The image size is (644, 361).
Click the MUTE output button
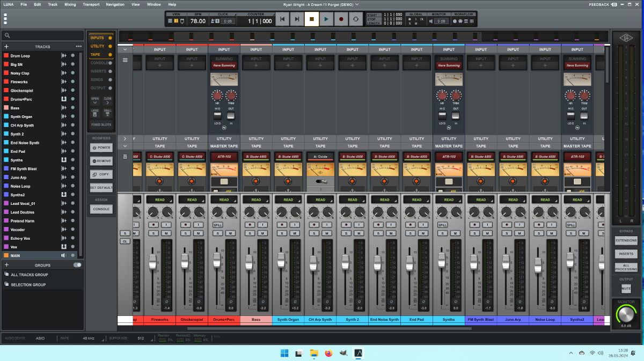coord(626,289)
